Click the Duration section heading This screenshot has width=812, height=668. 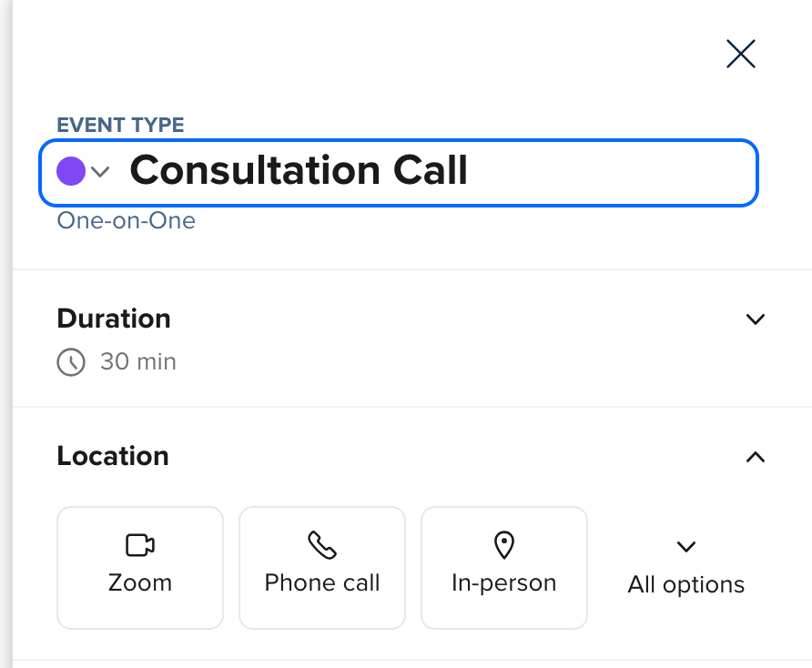[114, 319]
